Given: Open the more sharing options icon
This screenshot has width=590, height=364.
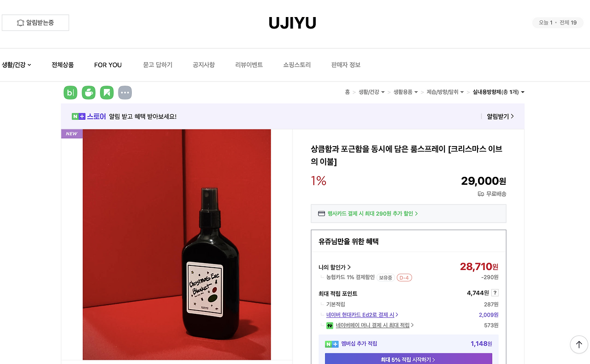Looking at the screenshot, I should point(125,93).
